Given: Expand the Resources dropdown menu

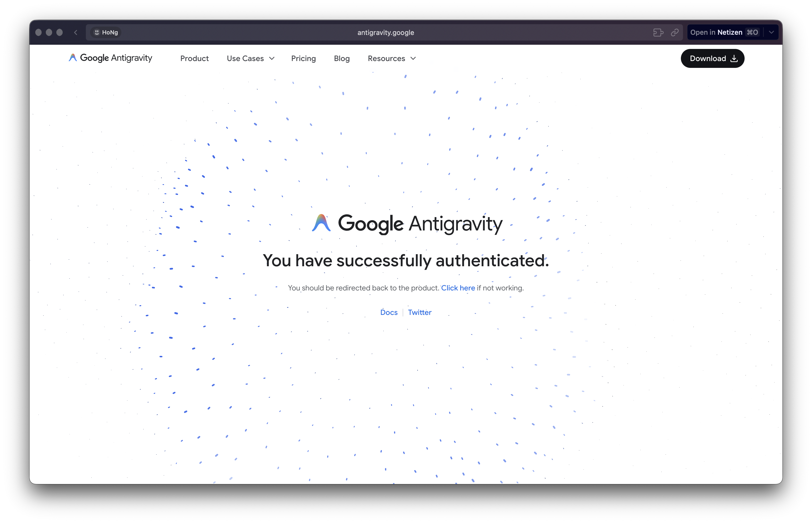Looking at the screenshot, I should pos(392,58).
